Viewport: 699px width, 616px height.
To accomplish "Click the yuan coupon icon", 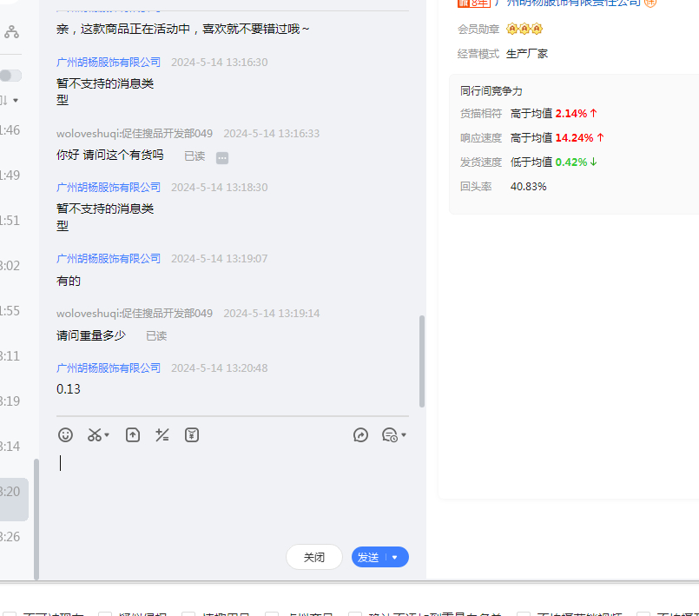I will (192, 435).
